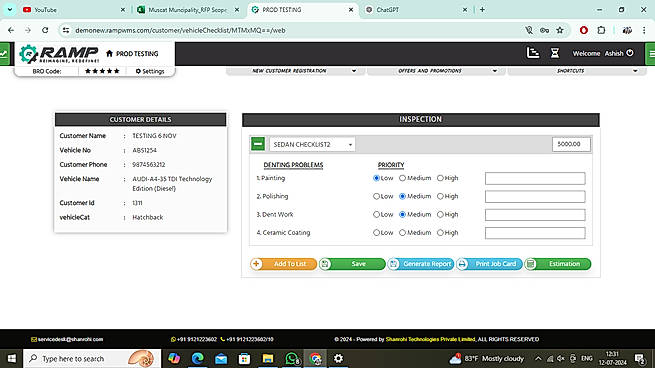The image size is (655, 368).
Task: Set Painting priority to Medium
Action: [402, 178]
